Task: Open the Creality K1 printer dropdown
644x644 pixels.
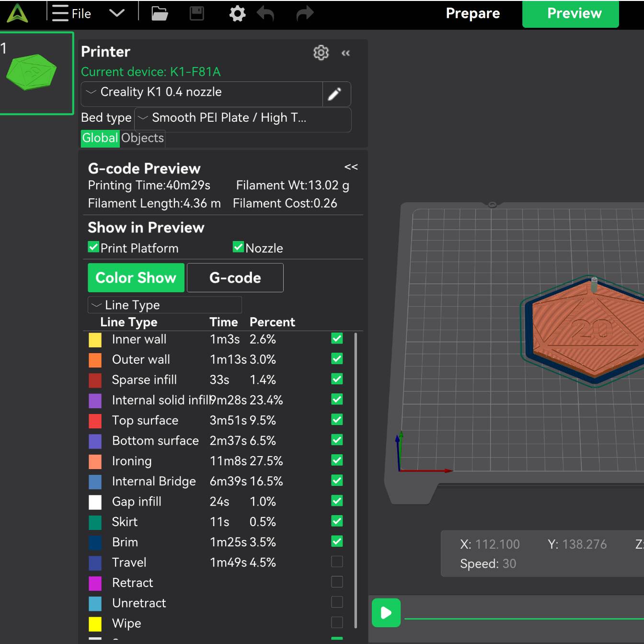Action: (x=202, y=93)
